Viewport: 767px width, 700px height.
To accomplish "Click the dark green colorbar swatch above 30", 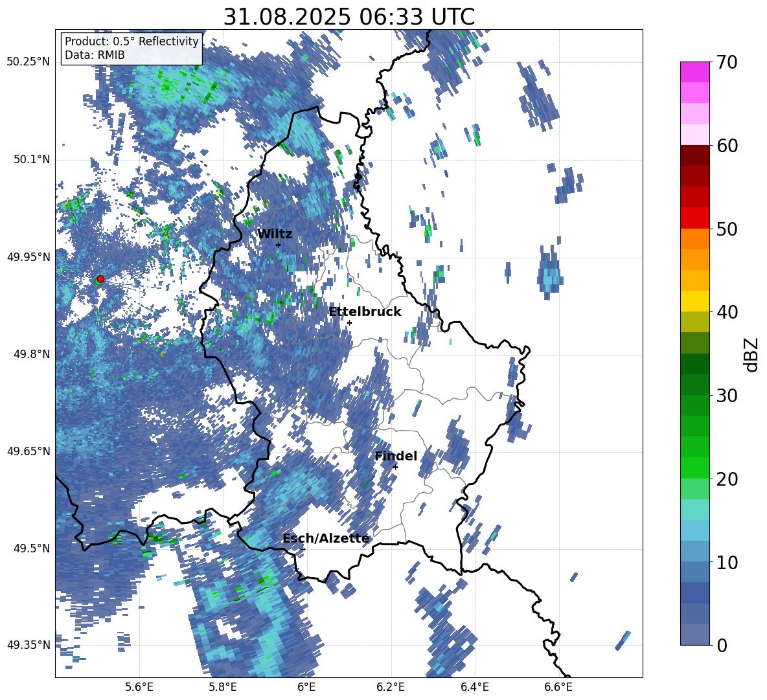I will point(694,385).
